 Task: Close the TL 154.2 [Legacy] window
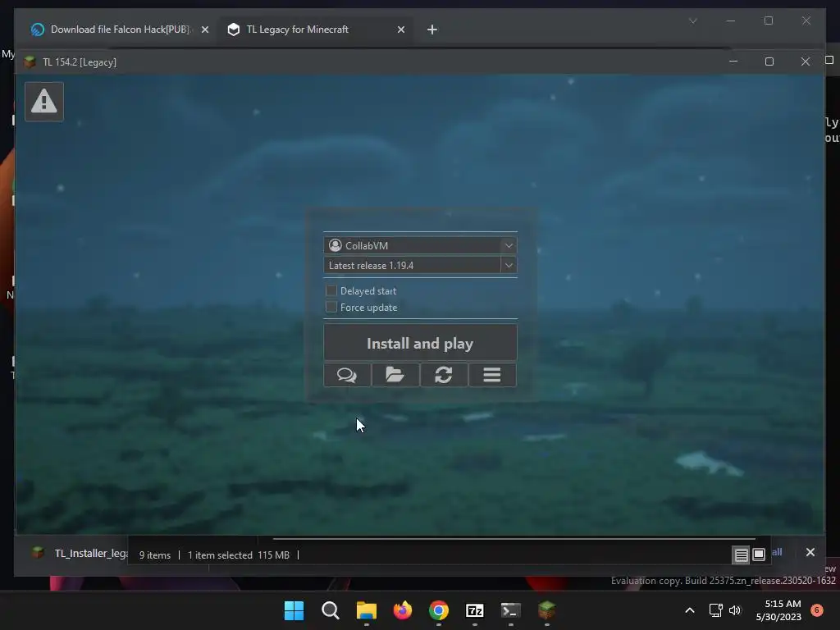click(x=806, y=62)
